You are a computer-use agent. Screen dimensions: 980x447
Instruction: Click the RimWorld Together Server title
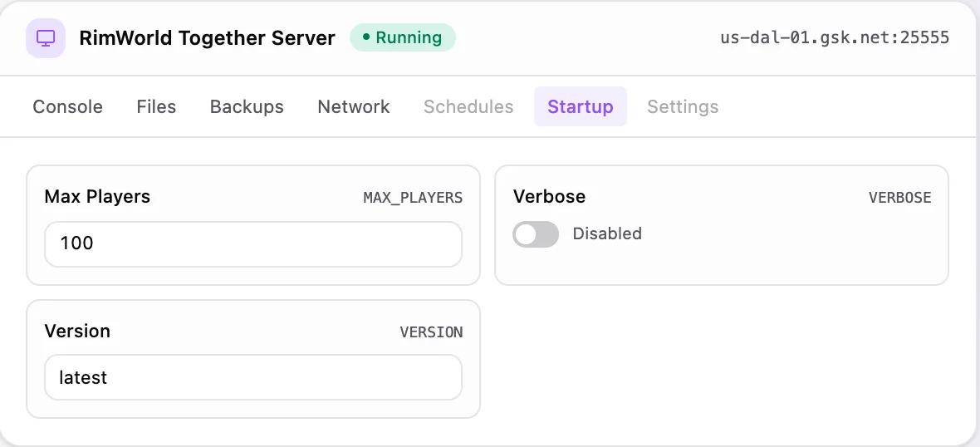point(207,38)
